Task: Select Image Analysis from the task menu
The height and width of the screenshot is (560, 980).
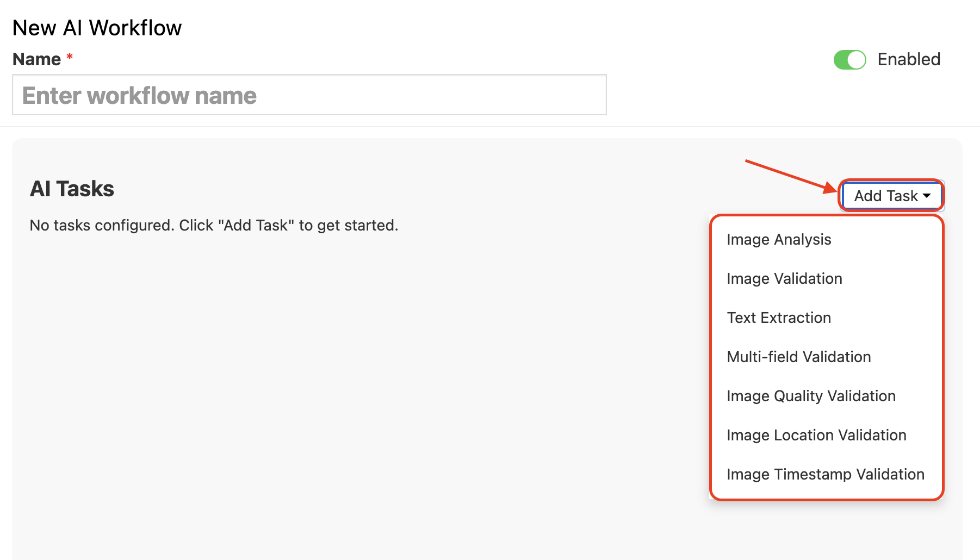Action: (779, 240)
